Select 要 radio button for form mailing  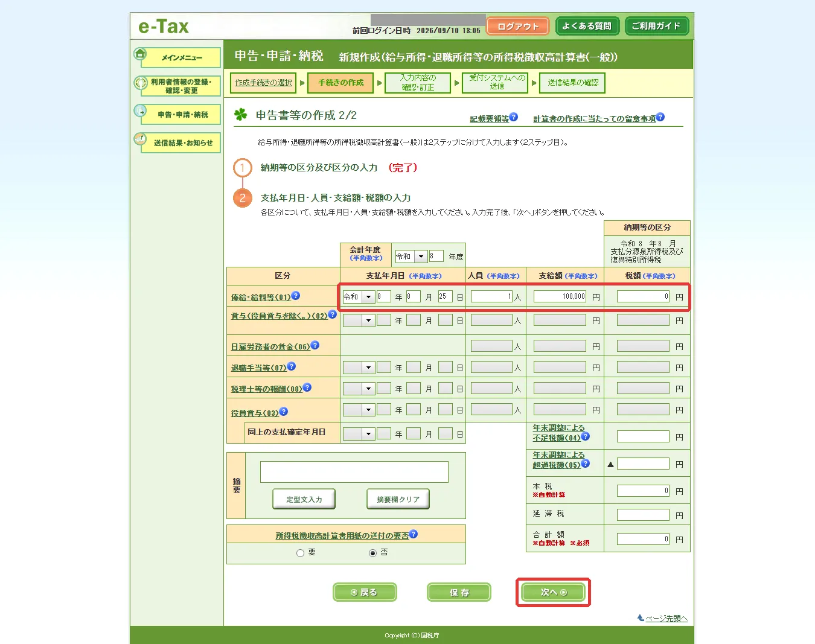(x=300, y=553)
